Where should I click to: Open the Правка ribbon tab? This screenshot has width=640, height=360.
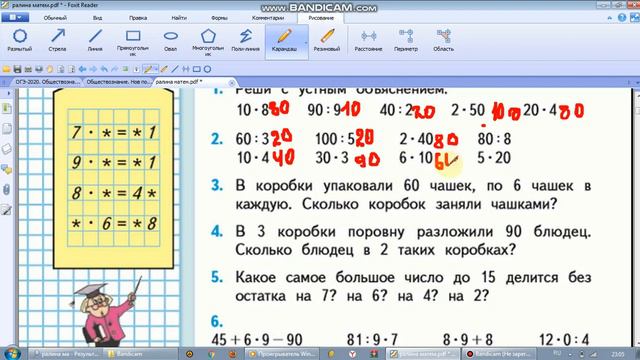138,18
